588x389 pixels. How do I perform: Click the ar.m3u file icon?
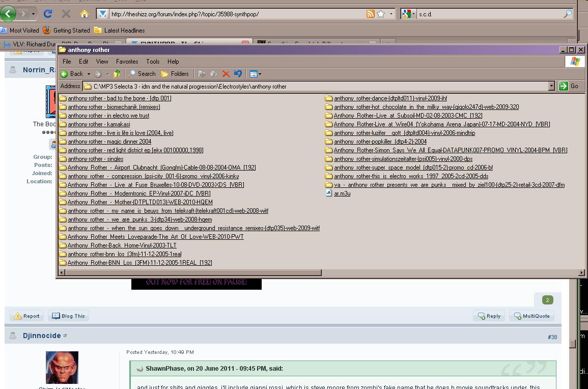[x=329, y=193]
